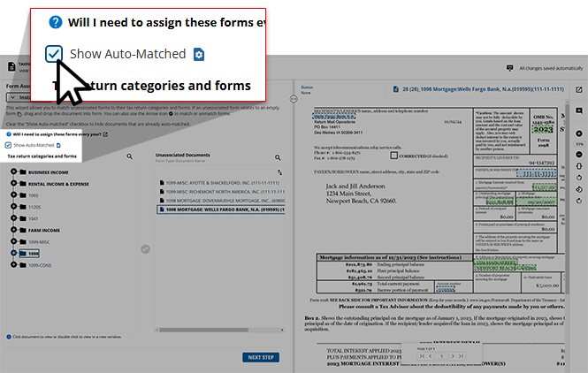The image size is (588, 373).
Task: Open the auto-match settings icon beside the small Show Auto-Matched label
Action: tap(58, 145)
